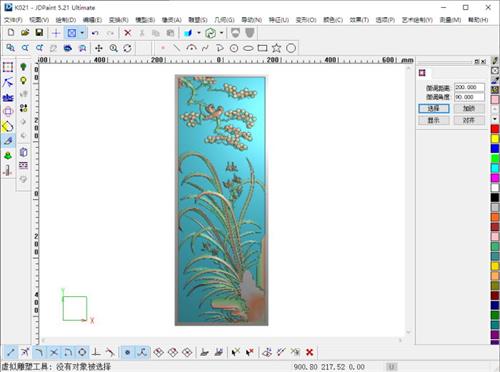The image size is (500, 372).
Task: Expand dropdown arrow beside the green rotate icon
Action: point(221,33)
